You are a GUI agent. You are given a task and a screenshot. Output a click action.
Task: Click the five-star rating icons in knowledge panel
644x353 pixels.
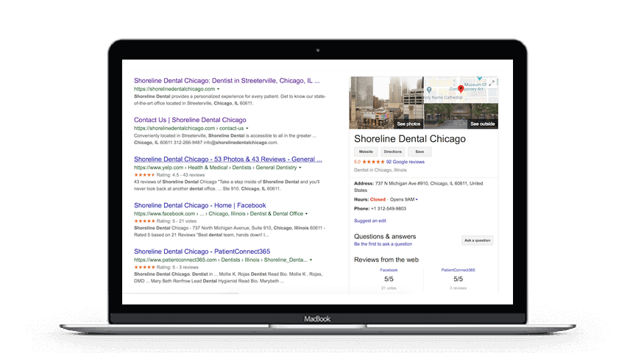373,162
